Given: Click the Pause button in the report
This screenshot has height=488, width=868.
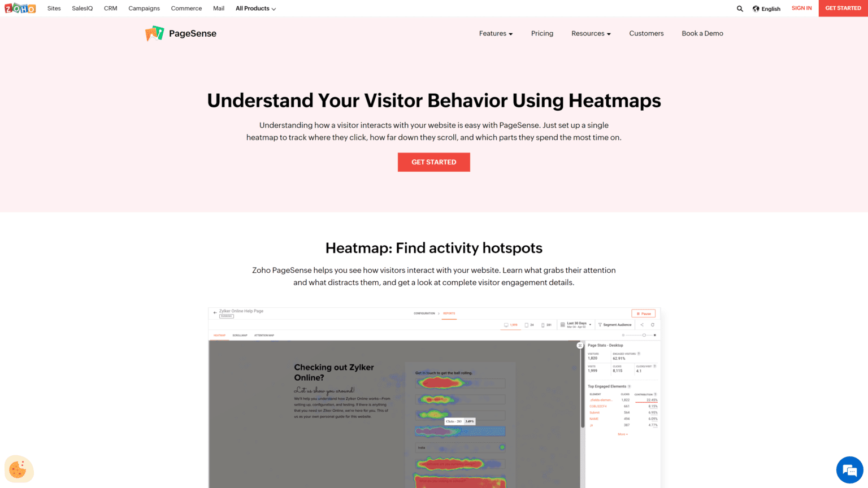Looking at the screenshot, I should (644, 313).
